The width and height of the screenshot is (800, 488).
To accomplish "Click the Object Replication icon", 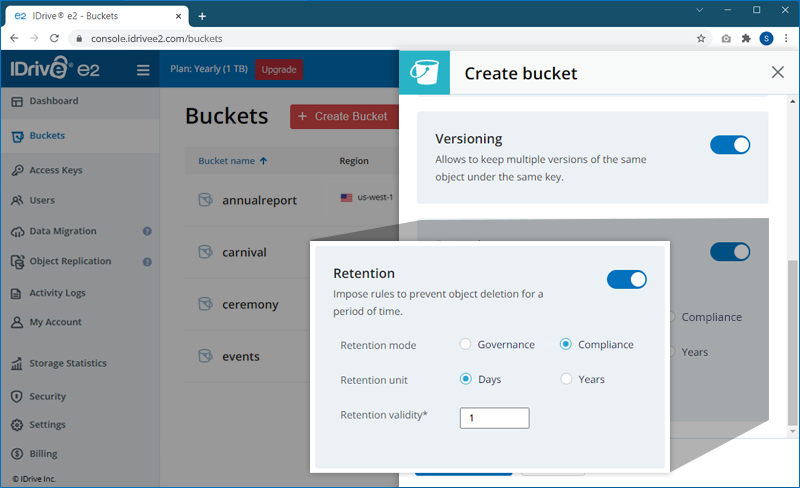I will (17, 262).
